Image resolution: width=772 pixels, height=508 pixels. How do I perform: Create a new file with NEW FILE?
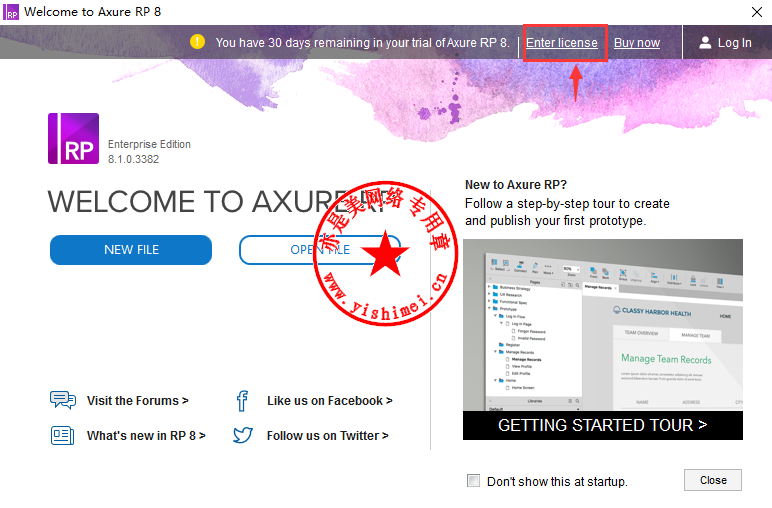[131, 250]
